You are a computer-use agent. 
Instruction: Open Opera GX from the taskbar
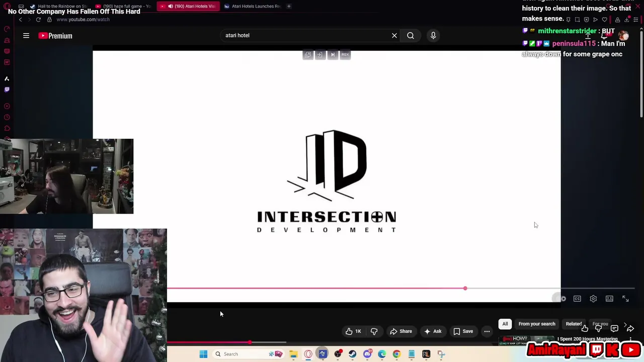[308, 354]
